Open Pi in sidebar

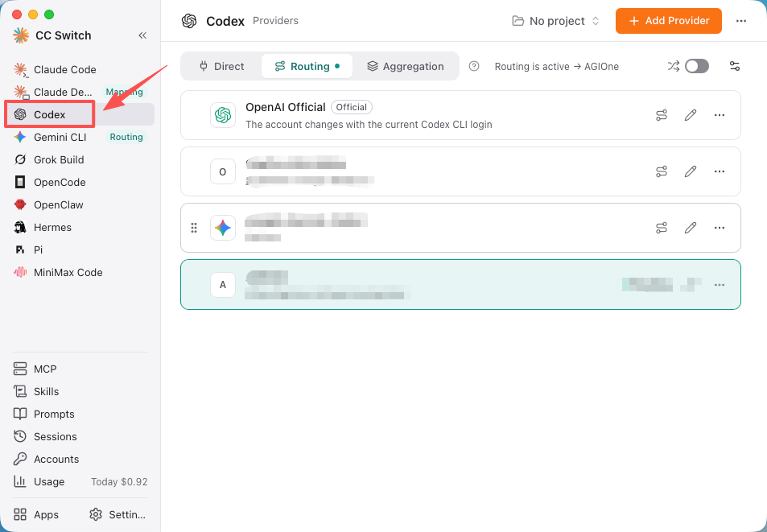(x=80, y=250)
